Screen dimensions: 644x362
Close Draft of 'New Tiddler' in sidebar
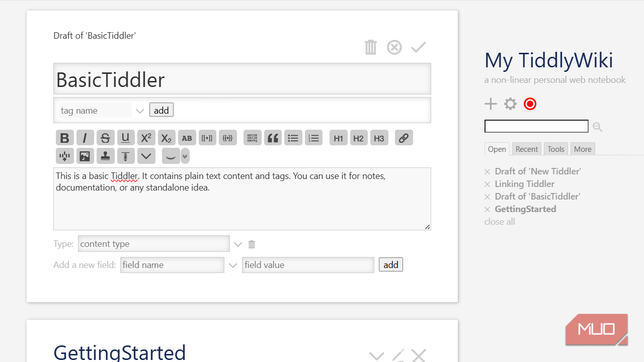(x=487, y=172)
